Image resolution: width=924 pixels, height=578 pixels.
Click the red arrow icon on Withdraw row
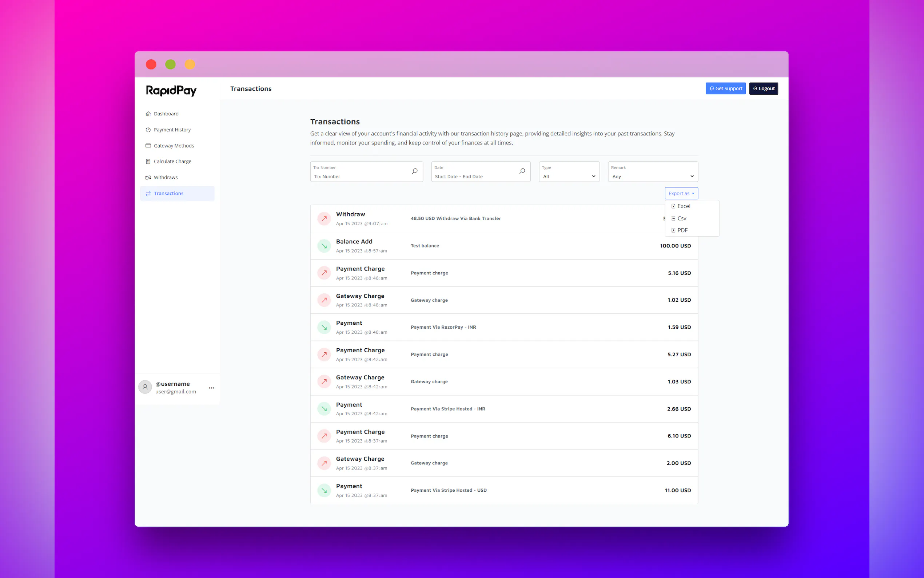324,219
